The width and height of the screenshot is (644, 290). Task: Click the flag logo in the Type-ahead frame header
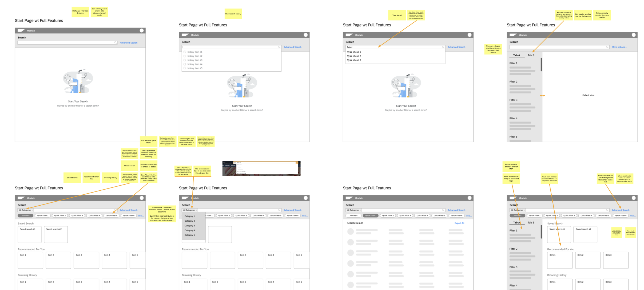click(x=349, y=35)
